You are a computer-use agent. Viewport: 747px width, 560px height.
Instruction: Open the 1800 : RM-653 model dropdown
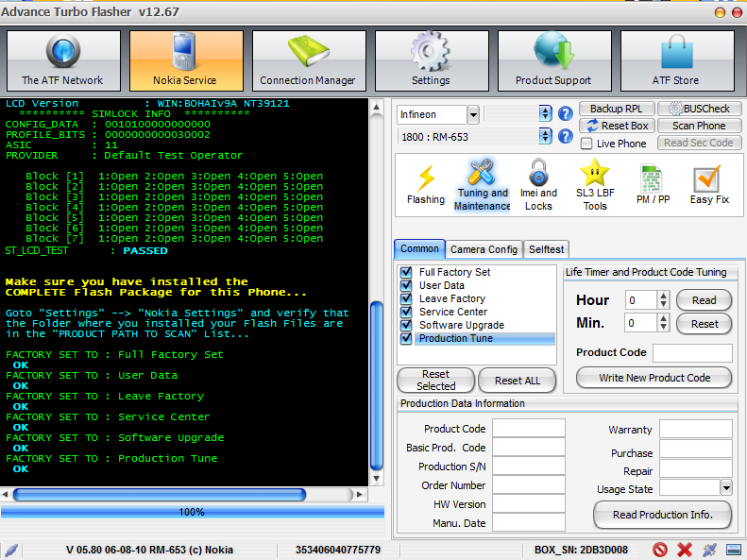point(545,138)
